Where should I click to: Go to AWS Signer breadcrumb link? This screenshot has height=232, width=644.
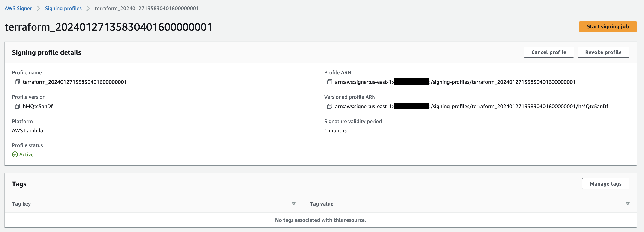pos(18,9)
